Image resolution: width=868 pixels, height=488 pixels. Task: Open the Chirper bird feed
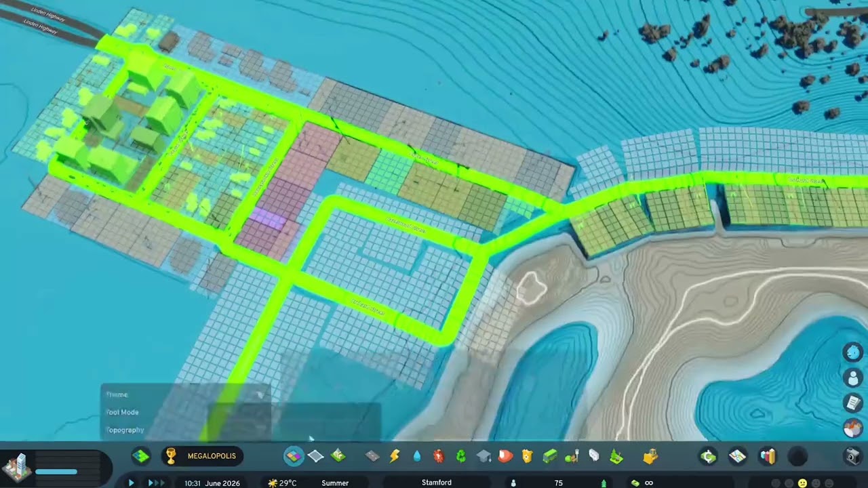pyautogui.click(x=853, y=352)
